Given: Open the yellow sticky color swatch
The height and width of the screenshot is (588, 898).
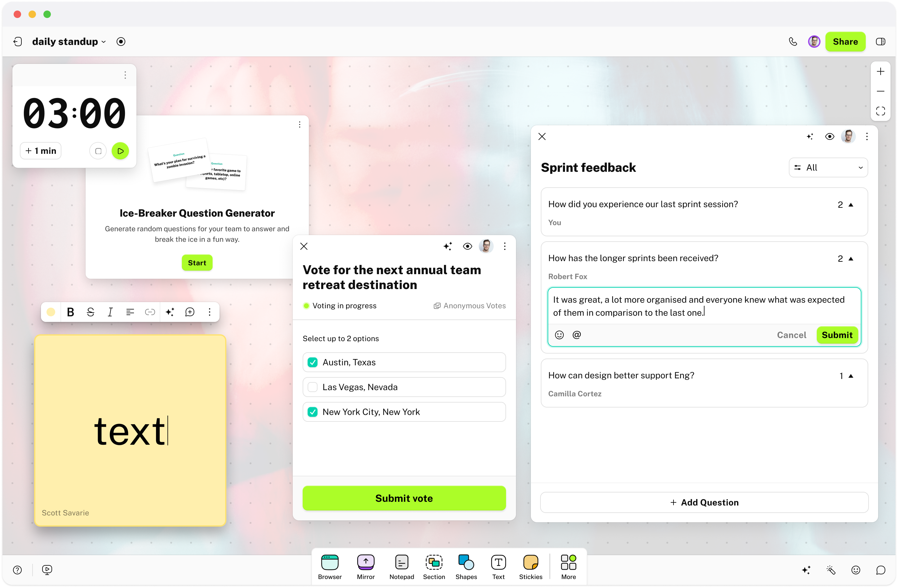Looking at the screenshot, I should [51, 312].
